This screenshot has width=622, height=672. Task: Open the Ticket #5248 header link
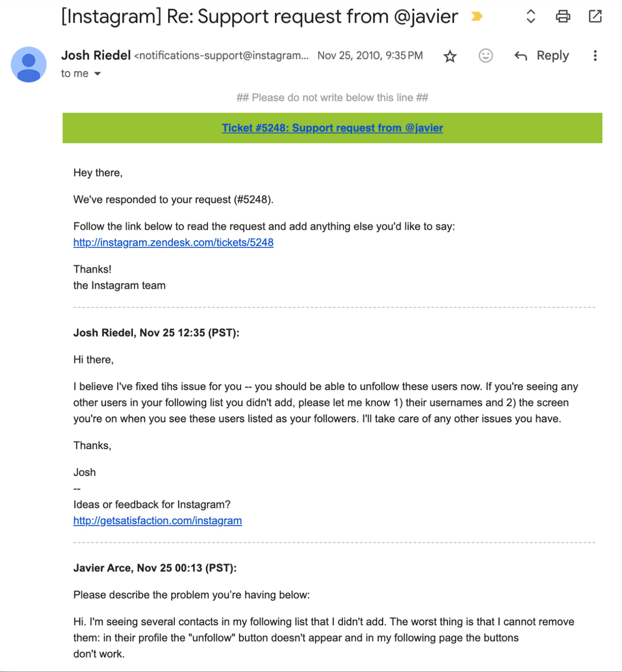tap(332, 128)
